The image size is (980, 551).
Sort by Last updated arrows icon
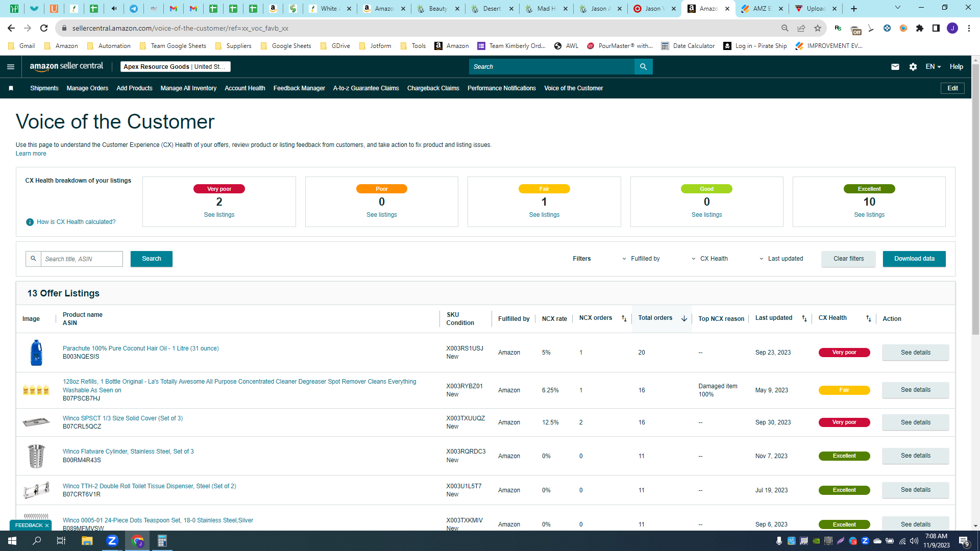point(804,318)
